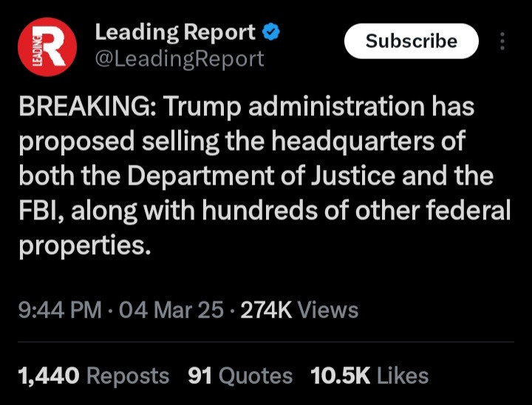
Task: Open the Leading Report display name
Action: pos(175,33)
